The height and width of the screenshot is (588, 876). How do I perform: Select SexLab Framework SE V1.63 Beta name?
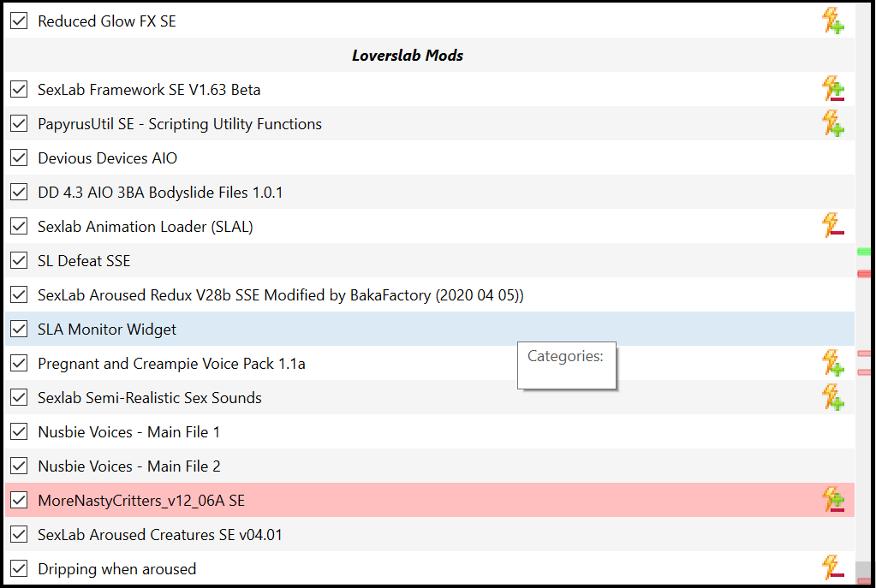point(149,89)
